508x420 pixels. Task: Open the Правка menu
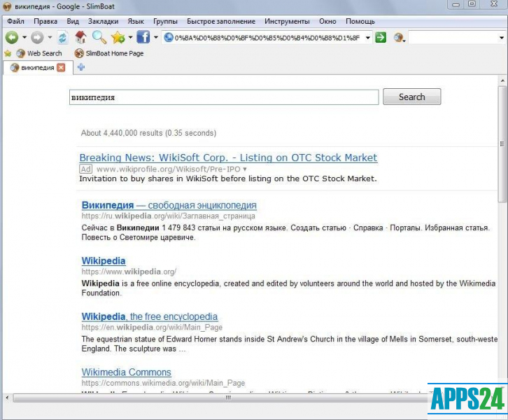click(x=45, y=22)
